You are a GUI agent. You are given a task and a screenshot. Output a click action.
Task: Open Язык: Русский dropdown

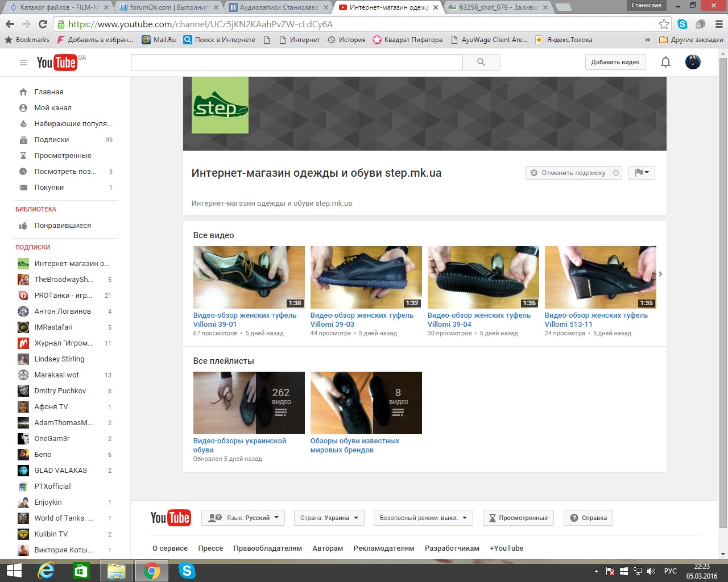pos(243,518)
